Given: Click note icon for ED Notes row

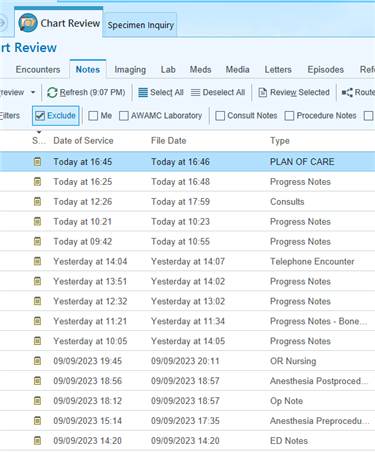Looking at the screenshot, I should (38, 441).
